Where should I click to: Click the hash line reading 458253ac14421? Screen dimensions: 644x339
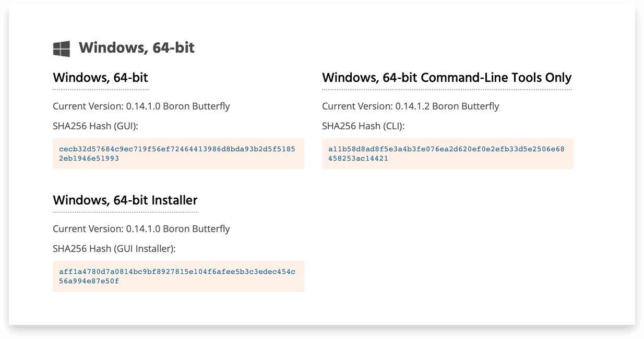[358, 158]
